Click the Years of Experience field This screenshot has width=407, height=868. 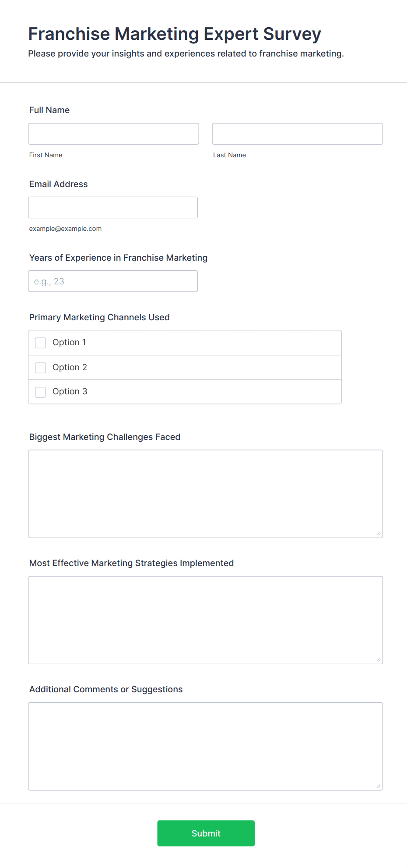[x=113, y=281]
